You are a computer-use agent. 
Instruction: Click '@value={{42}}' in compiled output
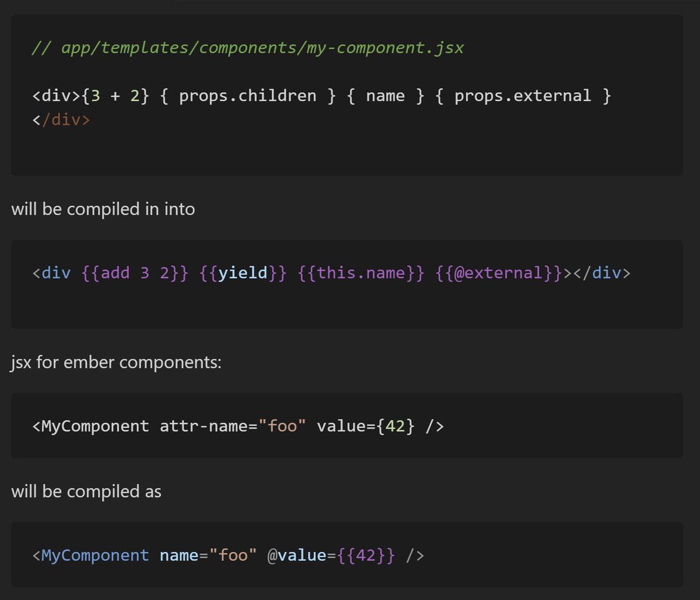(x=331, y=555)
